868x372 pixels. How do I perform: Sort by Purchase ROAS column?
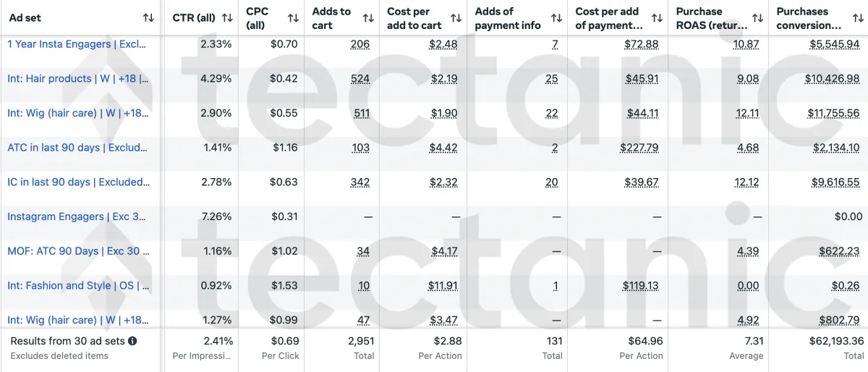coord(757,18)
